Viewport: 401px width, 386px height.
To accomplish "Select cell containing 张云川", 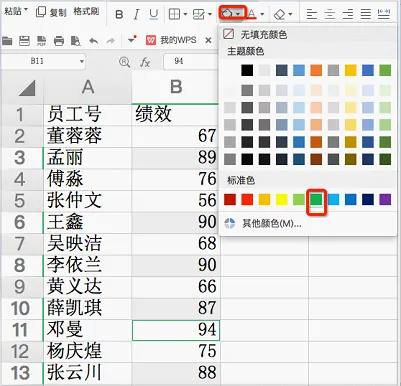I will pyautogui.click(x=88, y=373).
